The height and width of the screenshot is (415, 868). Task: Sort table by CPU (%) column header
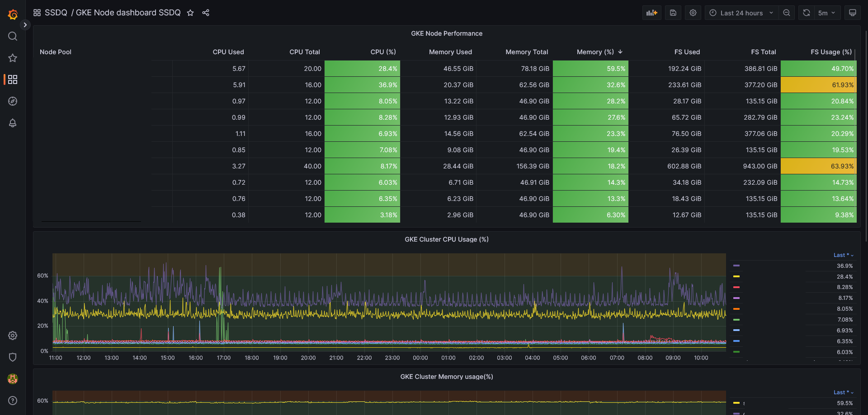[383, 52]
